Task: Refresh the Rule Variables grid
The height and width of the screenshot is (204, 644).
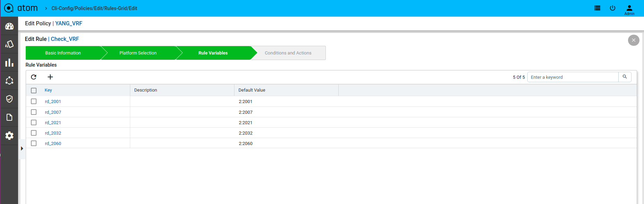Action: tap(34, 77)
